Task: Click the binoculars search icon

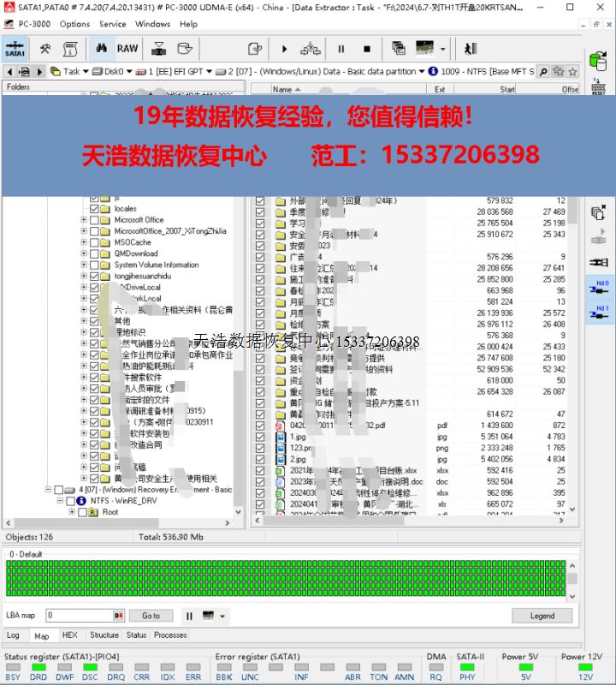Action: point(100,49)
